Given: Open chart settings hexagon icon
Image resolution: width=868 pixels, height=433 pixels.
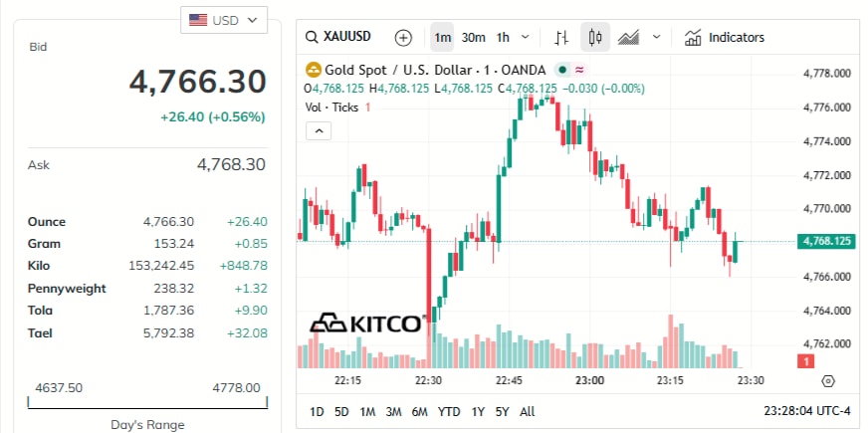Looking at the screenshot, I should click(x=828, y=381).
